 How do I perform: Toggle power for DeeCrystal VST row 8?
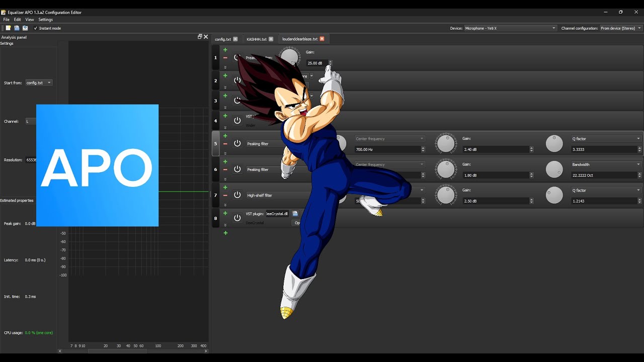[x=237, y=218]
